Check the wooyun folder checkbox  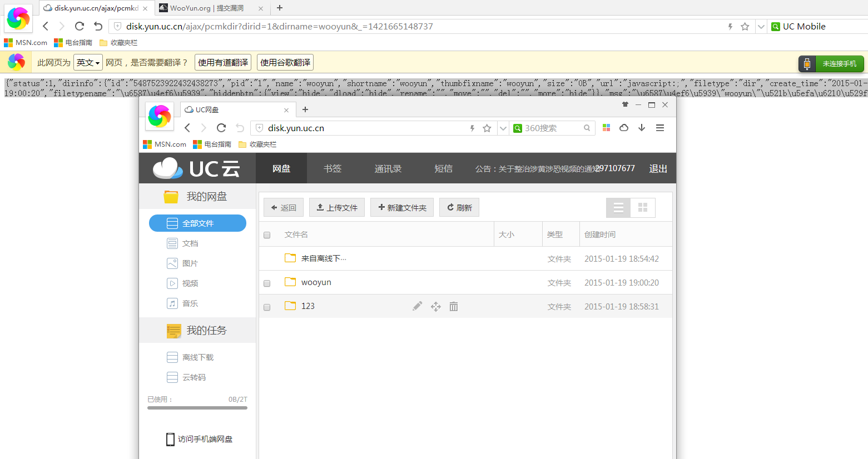(267, 283)
